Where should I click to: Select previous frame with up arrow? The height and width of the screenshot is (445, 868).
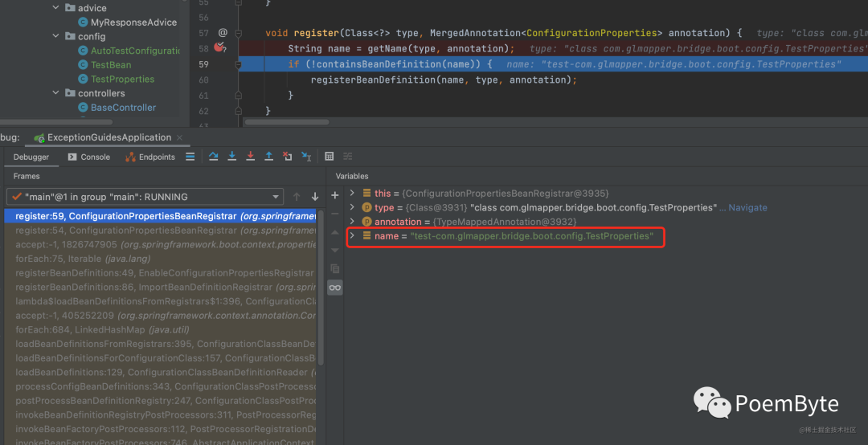(297, 197)
